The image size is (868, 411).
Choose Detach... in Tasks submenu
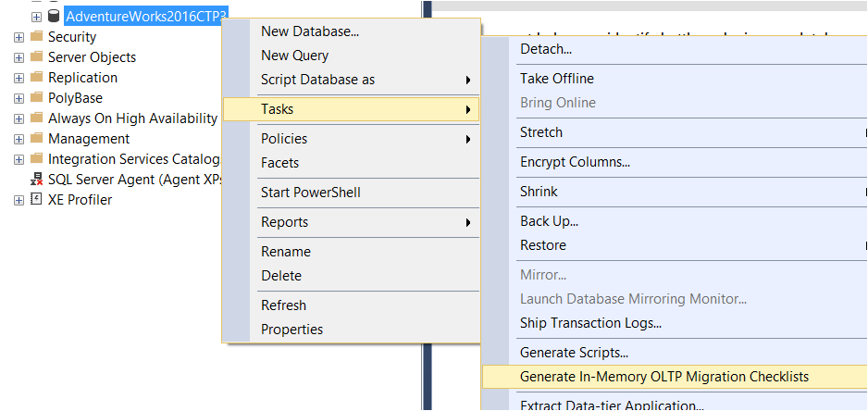click(675, 49)
